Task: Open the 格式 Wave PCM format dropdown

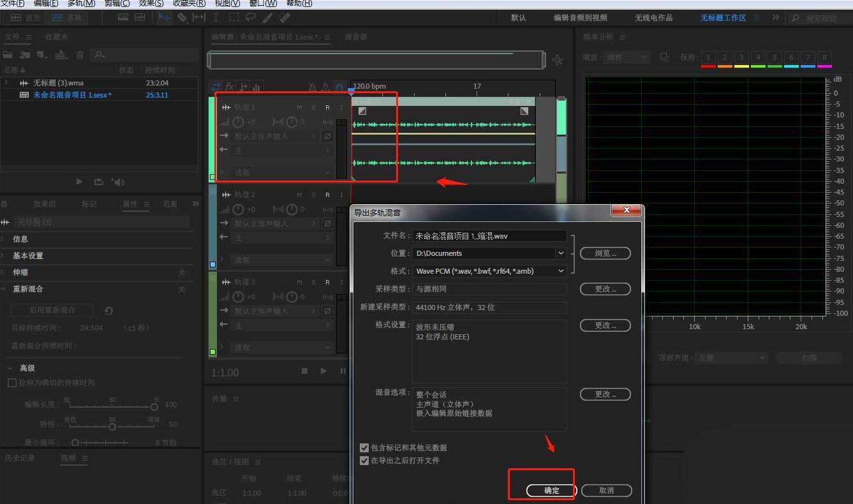Action: pos(561,271)
